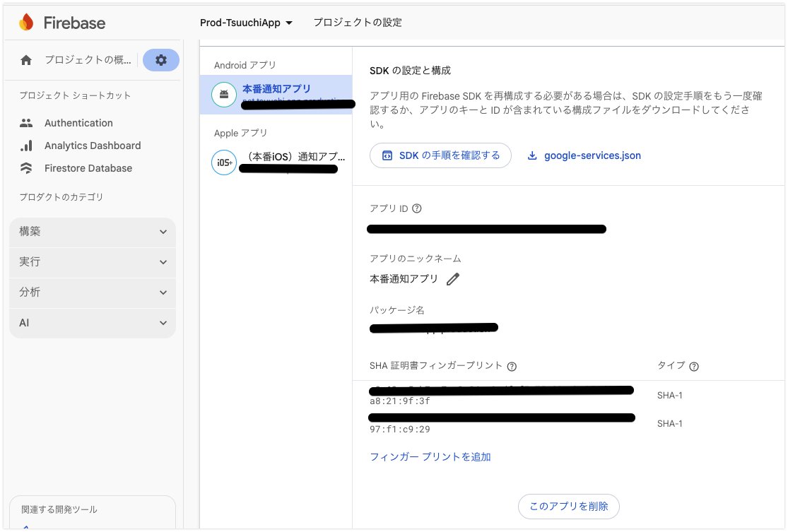Open project settings gear icon
This screenshot has height=532, width=788.
(x=161, y=60)
